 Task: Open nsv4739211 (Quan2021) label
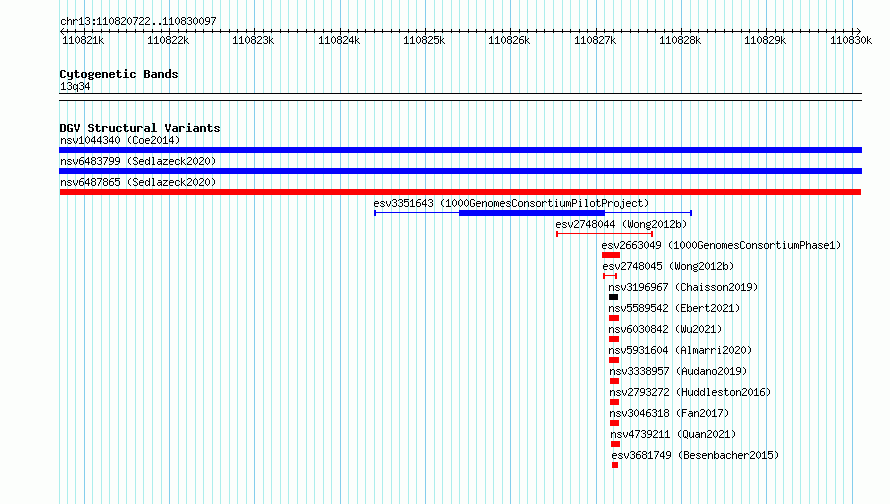(x=673, y=434)
